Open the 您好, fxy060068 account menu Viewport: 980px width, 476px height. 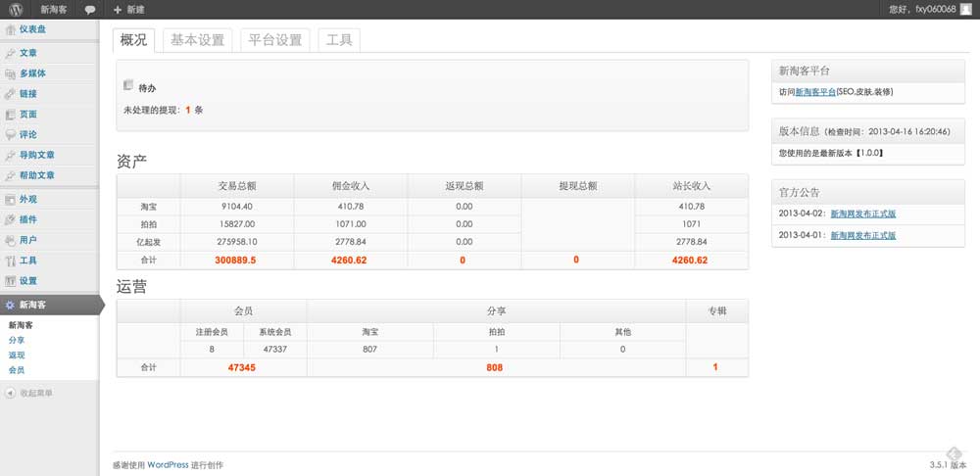pos(931,10)
